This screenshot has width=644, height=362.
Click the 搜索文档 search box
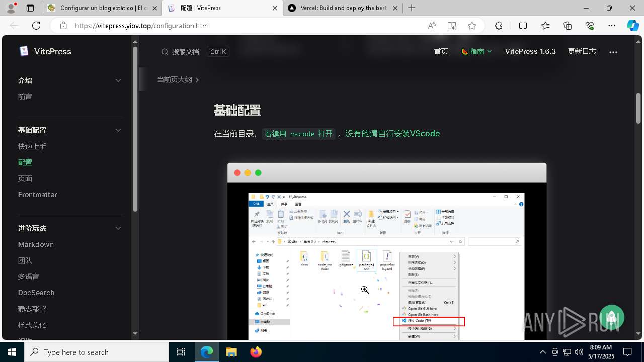[195, 52]
